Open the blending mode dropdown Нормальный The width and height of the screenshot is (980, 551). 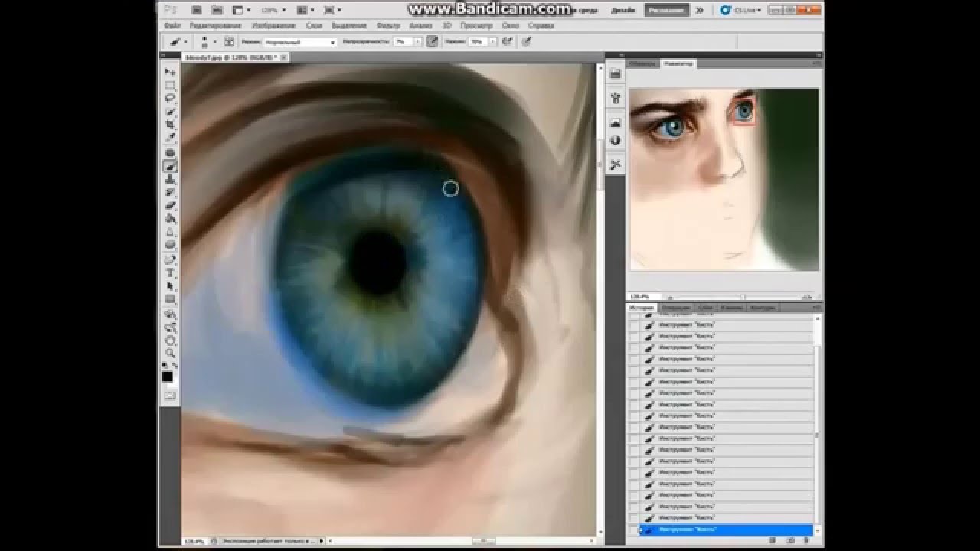[300, 43]
